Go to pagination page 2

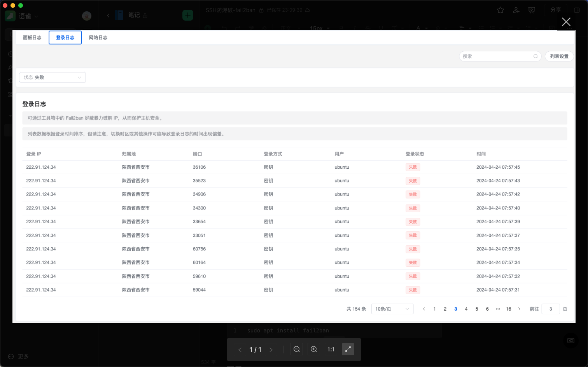point(445,309)
